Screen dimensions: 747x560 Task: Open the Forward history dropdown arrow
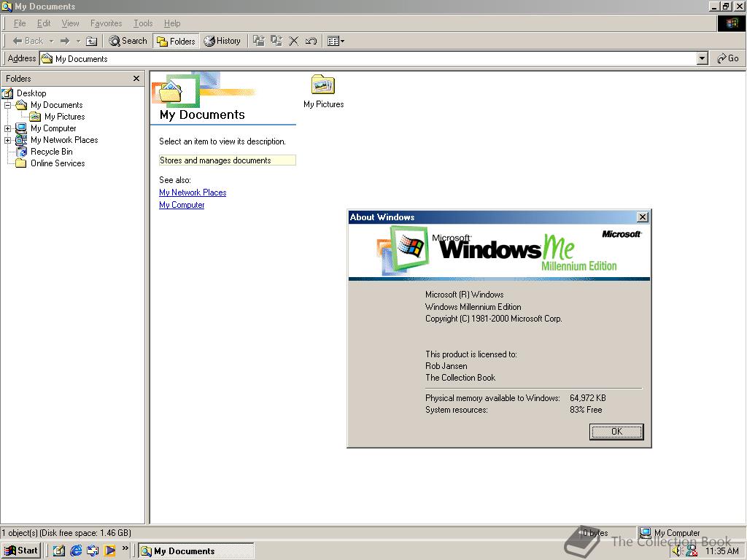(x=78, y=41)
